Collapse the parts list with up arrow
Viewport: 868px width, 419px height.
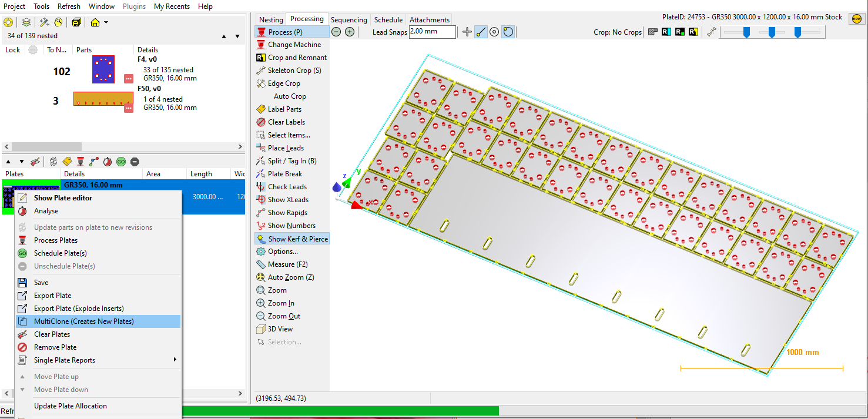coord(224,36)
